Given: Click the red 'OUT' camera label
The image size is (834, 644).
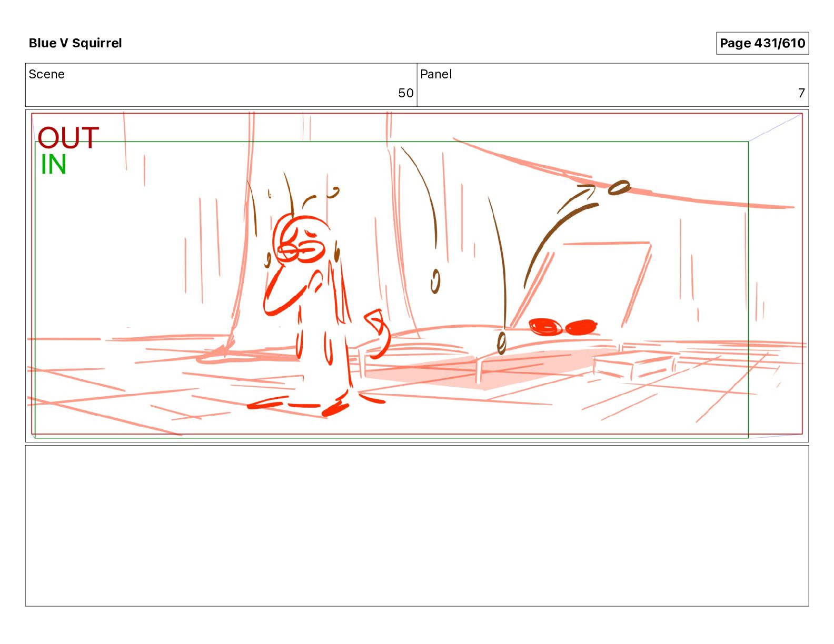Looking at the screenshot, I should [x=68, y=138].
